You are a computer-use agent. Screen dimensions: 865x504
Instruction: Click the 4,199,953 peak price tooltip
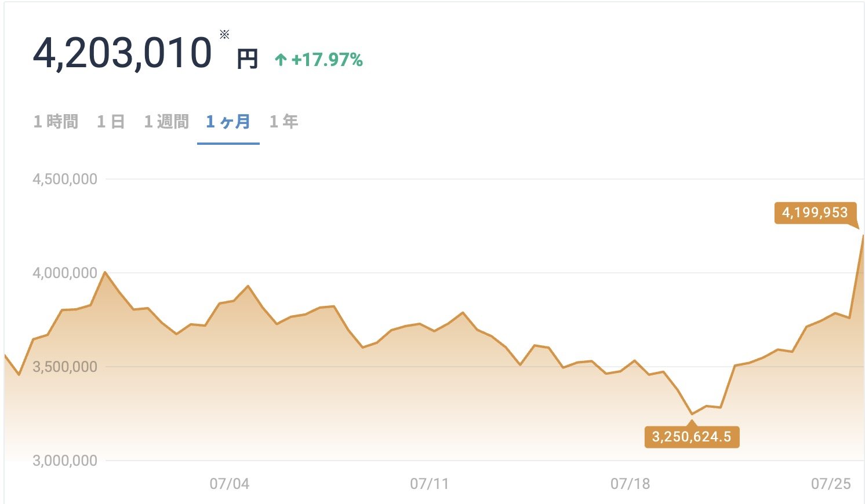coord(815,213)
